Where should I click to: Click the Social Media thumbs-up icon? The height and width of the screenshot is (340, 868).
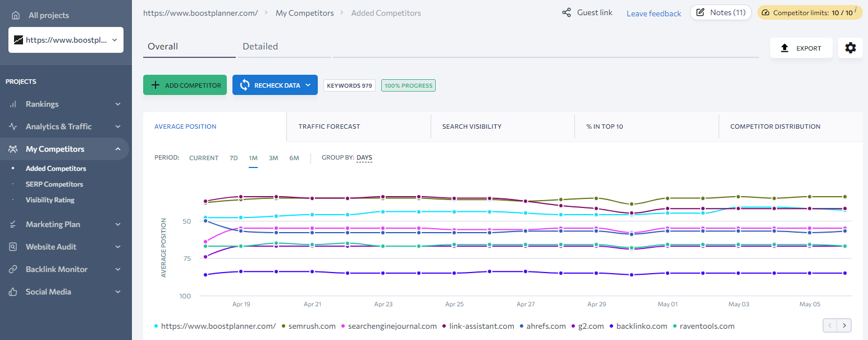[x=13, y=292]
